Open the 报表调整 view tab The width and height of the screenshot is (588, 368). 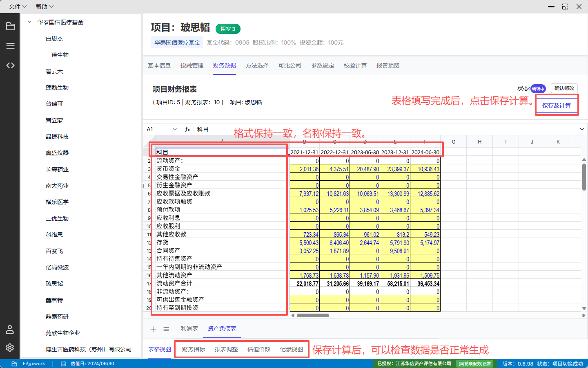[226, 349]
